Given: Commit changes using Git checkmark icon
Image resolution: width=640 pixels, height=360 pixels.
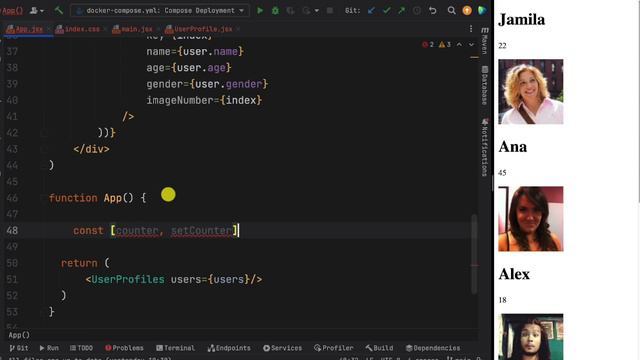Looking at the screenshot, I should tap(386, 10).
